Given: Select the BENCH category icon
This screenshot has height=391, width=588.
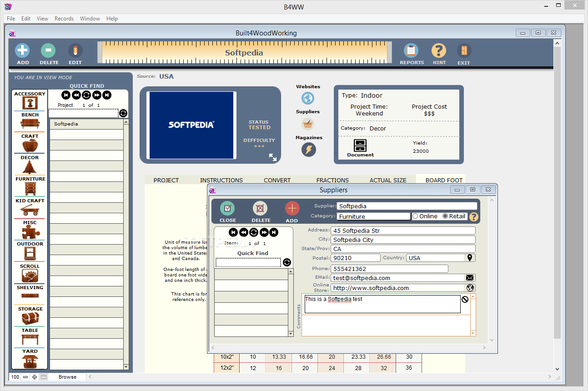Looking at the screenshot, I should 30,124.
